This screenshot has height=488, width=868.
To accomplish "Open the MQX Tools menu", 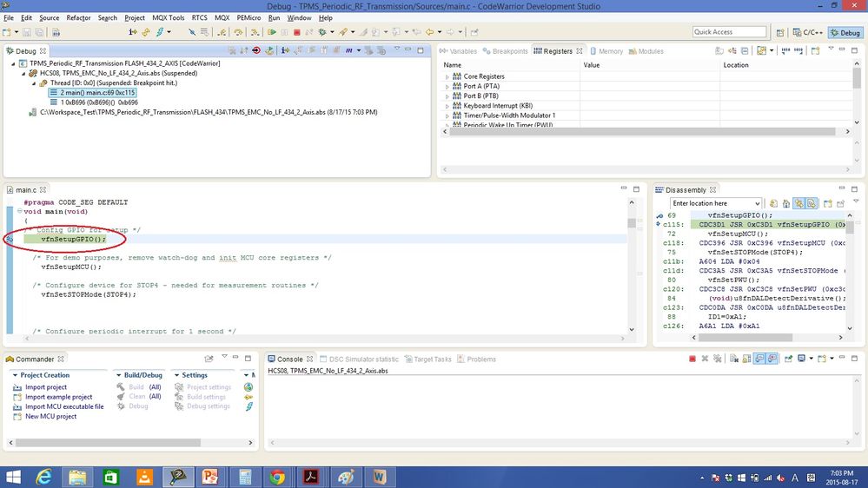I will coord(169,17).
